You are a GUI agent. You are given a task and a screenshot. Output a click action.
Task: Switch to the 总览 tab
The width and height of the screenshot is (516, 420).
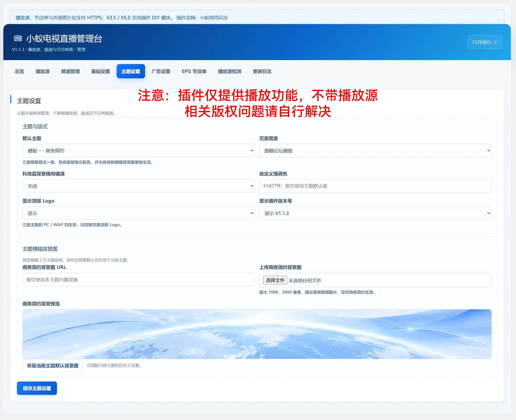(19, 71)
